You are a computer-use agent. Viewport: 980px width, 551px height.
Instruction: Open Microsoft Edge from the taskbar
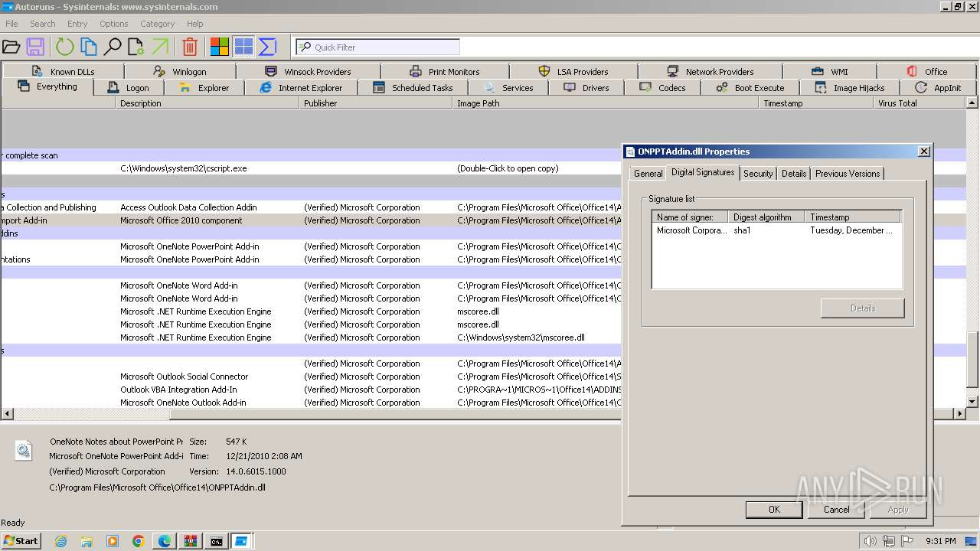[x=165, y=541]
